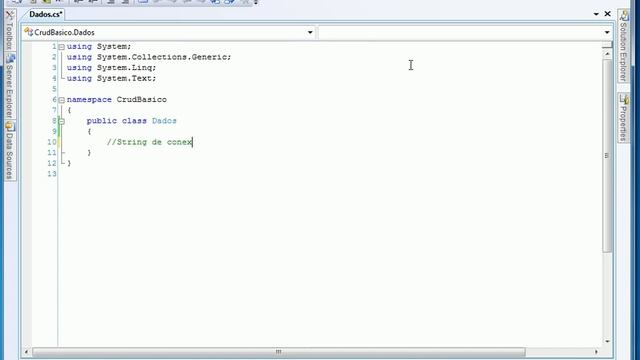Image resolution: width=640 pixels, height=360 pixels.
Task: Click the Toolbox icon on left strip
Action: point(10,16)
